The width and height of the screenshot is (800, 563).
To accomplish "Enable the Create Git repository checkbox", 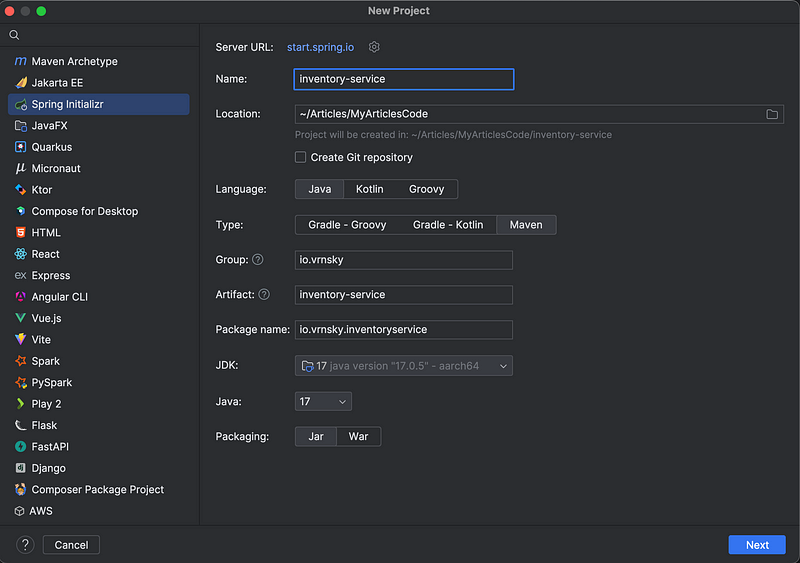I will click(301, 157).
